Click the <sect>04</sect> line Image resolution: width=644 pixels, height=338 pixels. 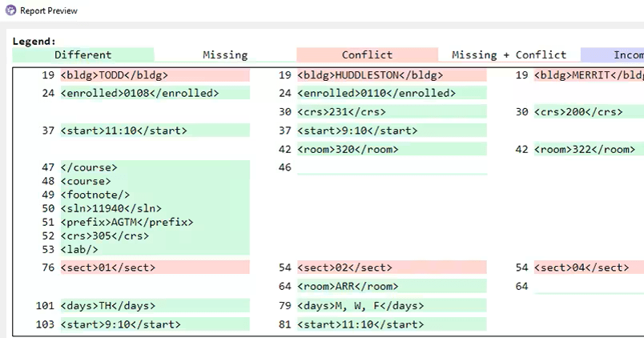coord(589,268)
